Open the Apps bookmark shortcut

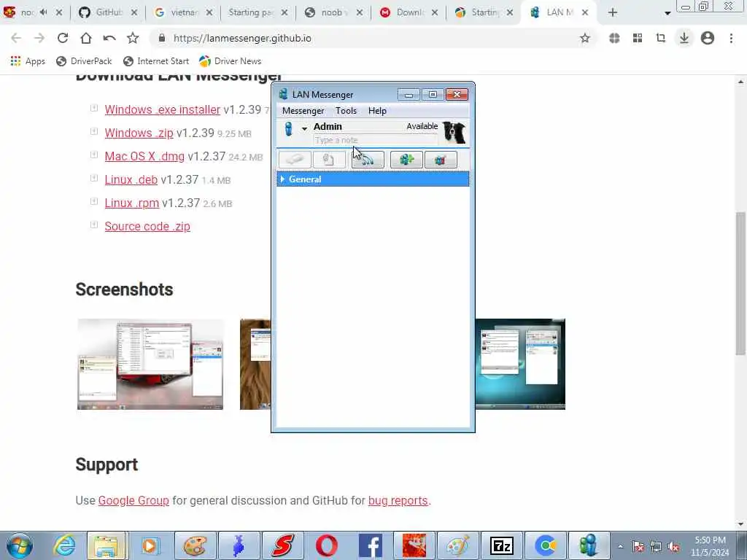click(x=28, y=61)
